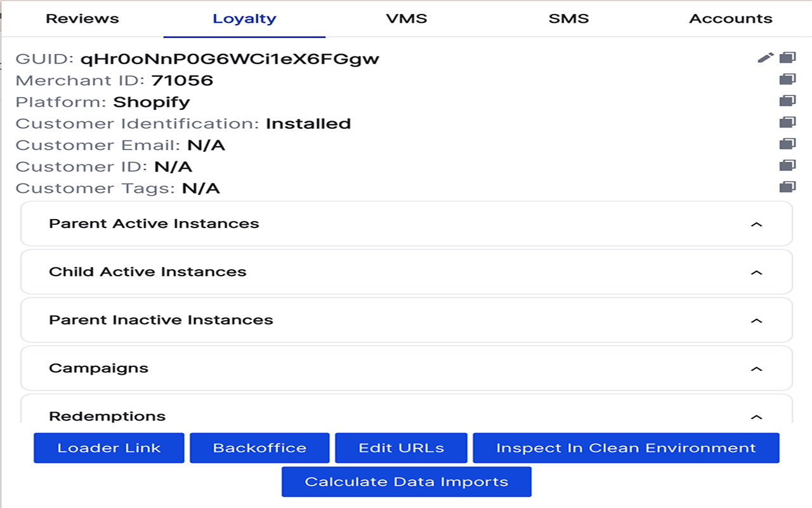This screenshot has height=508, width=812.
Task: Click the Edit URLs button
Action: point(401,448)
